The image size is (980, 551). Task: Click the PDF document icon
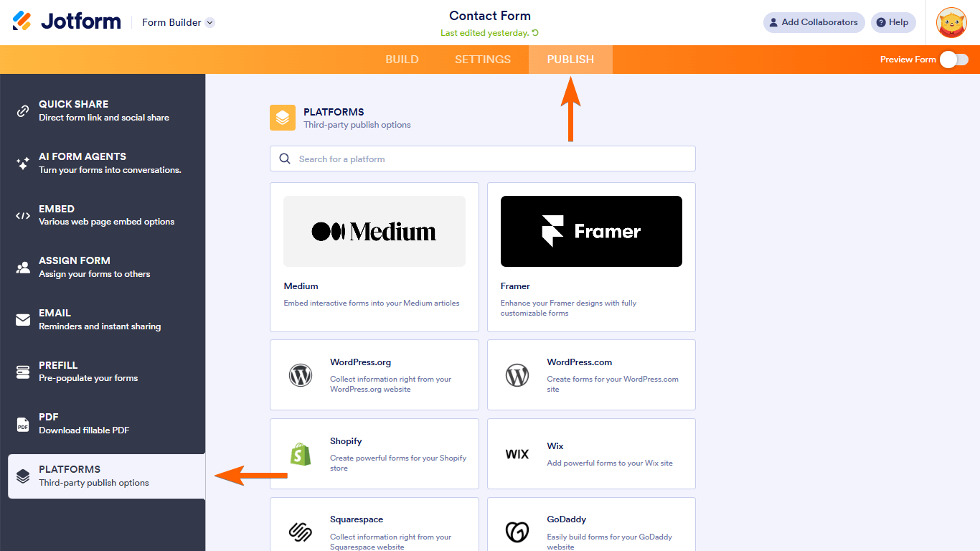23,424
